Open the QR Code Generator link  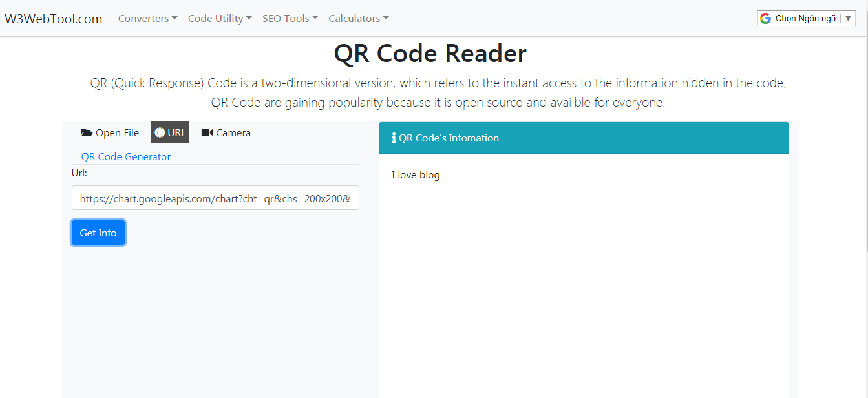pos(125,156)
